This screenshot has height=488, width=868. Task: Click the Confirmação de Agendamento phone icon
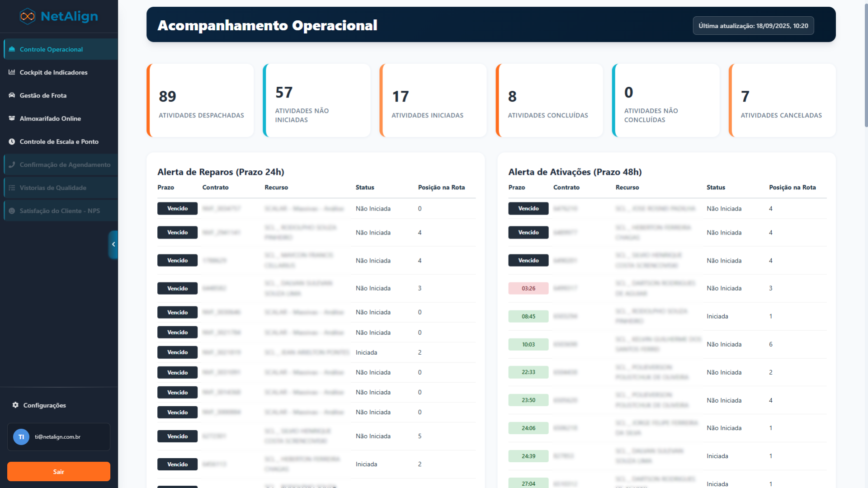[12, 164]
